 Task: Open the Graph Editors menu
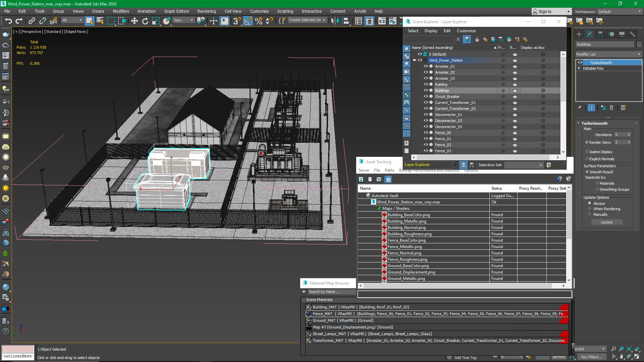click(x=176, y=11)
